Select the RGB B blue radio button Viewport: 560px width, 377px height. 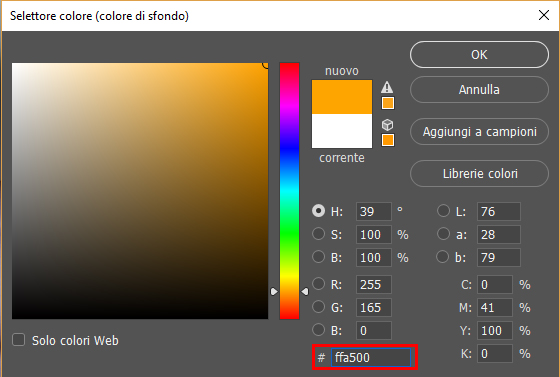pyautogui.click(x=319, y=330)
